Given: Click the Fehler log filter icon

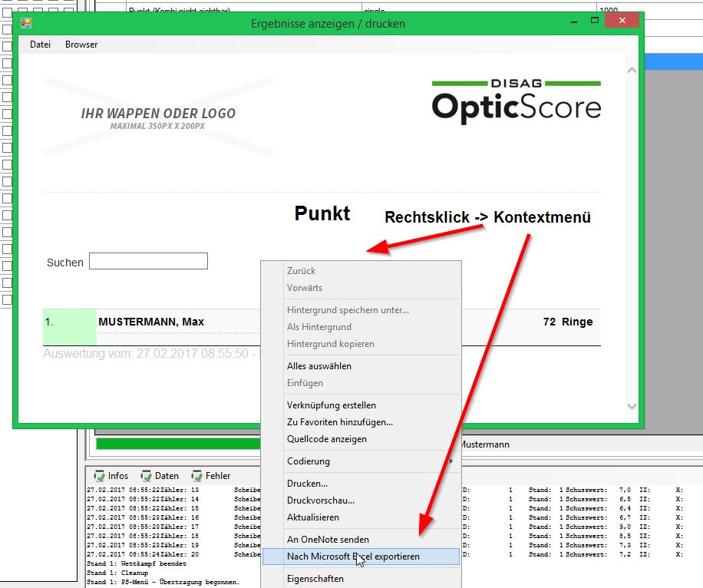Looking at the screenshot, I should [197, 476].
